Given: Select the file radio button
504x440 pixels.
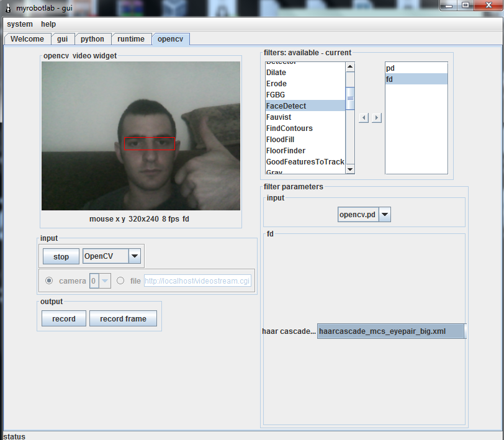Looking at the screenshot, I should (x=120, y=281).
